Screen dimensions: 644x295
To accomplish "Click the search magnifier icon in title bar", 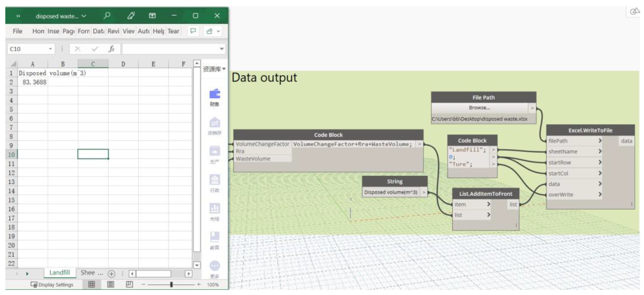I will coord(107,16).
